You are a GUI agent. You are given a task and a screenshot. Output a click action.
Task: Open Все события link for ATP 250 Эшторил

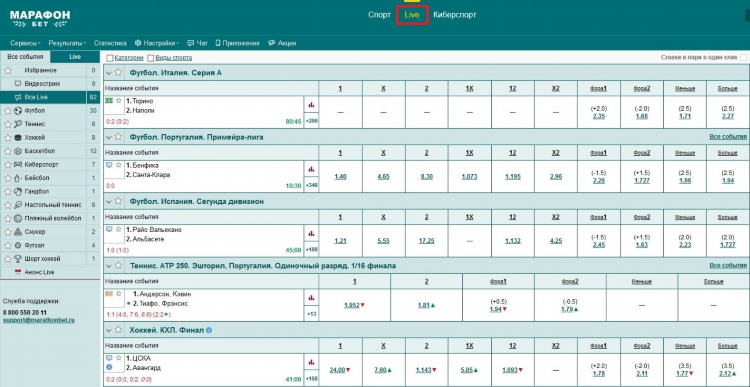728,265
